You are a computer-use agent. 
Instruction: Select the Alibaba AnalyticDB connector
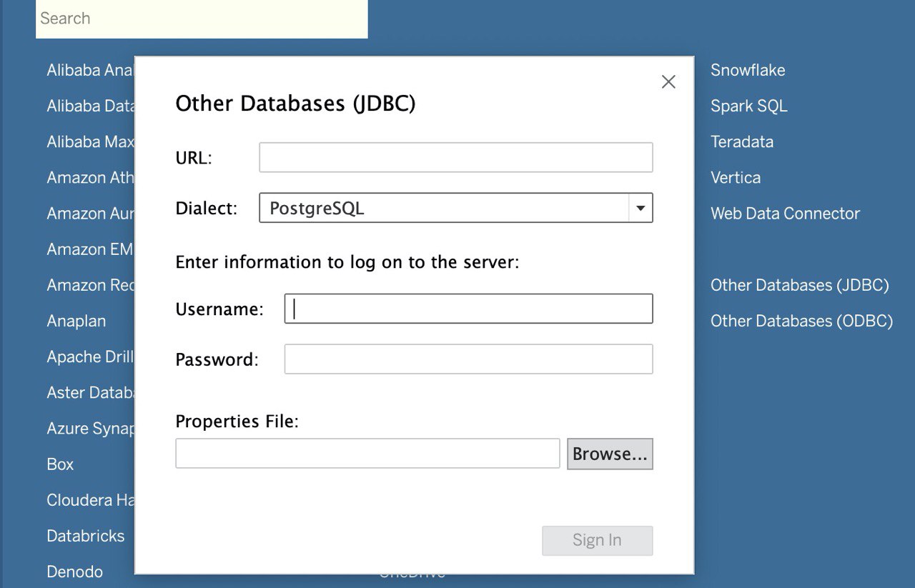pos(91,70)
